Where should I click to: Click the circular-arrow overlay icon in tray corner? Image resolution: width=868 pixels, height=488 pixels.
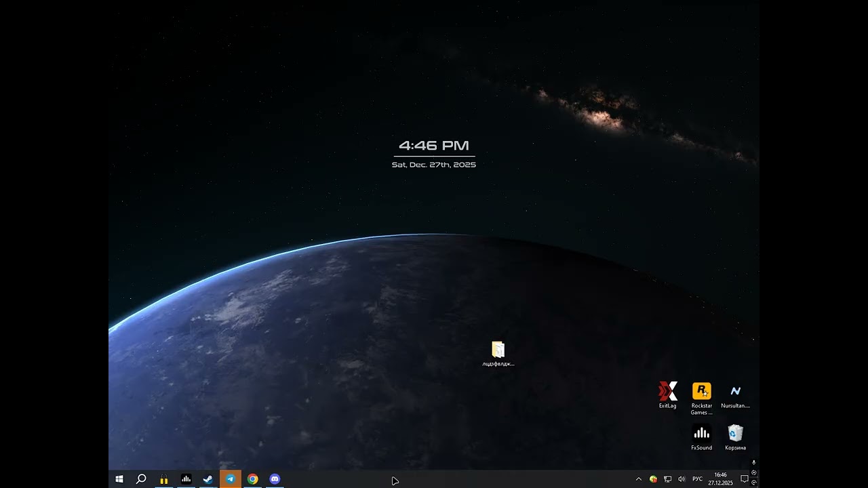pos(754,483)
